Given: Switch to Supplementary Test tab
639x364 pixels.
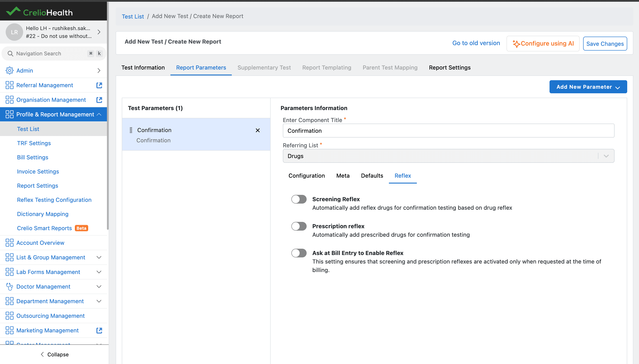Looking at the screenshot, I should (264, 68).
